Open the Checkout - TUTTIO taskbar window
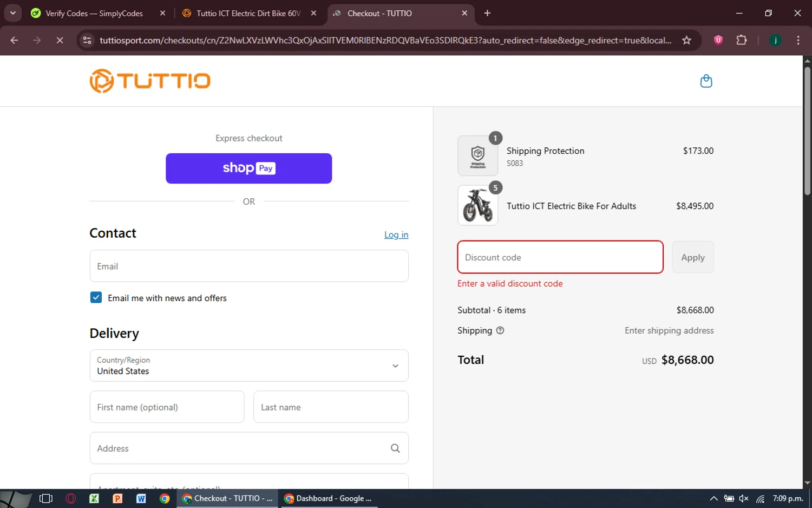The image size is (812, 508). [228, 498]
